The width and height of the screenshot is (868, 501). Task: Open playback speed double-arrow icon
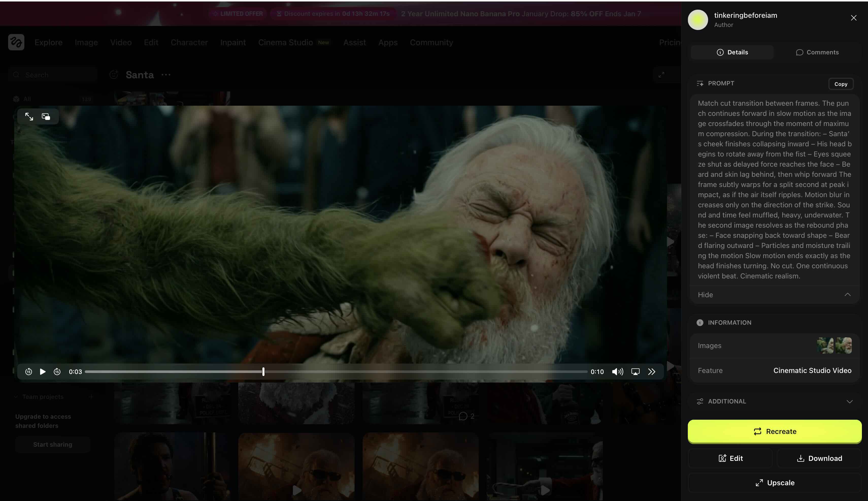click(x=652, y=372)
